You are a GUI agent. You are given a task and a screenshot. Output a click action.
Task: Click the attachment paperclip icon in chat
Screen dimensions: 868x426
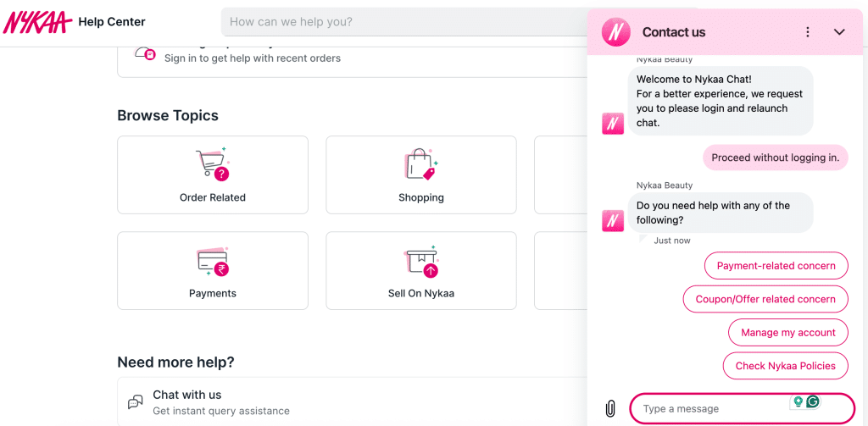tap(610, 408)
